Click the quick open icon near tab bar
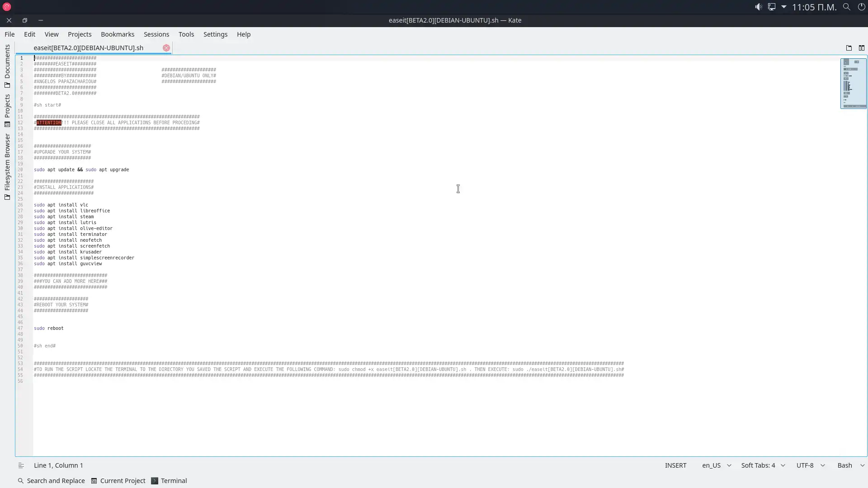868x488 pixels. [849, 48]
